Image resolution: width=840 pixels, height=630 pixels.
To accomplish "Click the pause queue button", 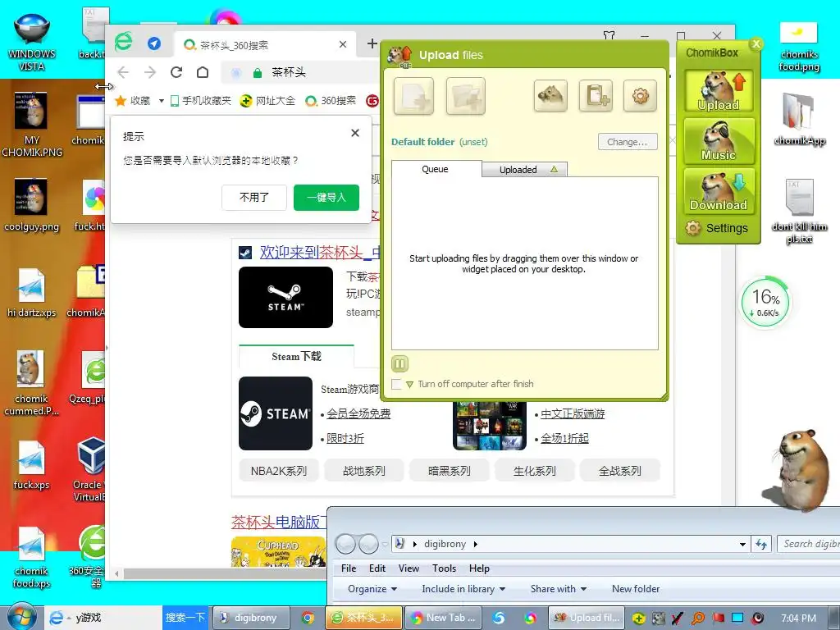I will click(x=399, y=364).
